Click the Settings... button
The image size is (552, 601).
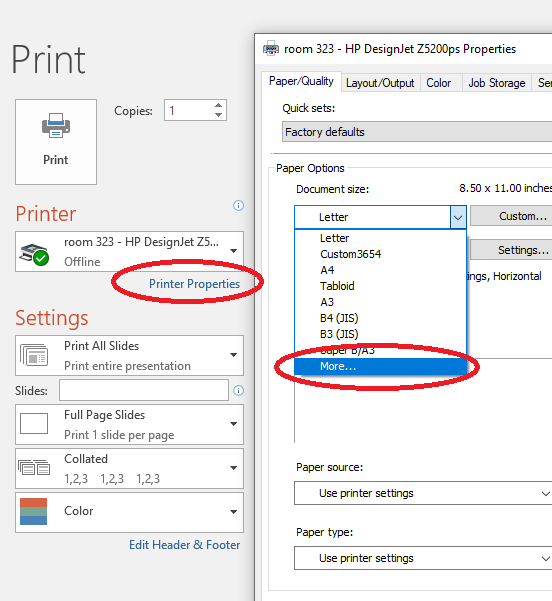(x=512, y=250)
